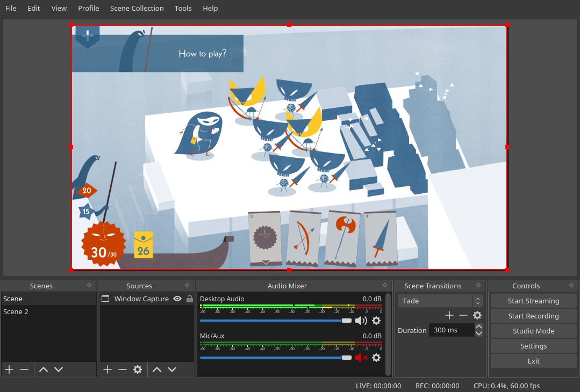Click the top-center red resize handle in preview
Viewport: 580px width, 392px height.
pos(289,25)
